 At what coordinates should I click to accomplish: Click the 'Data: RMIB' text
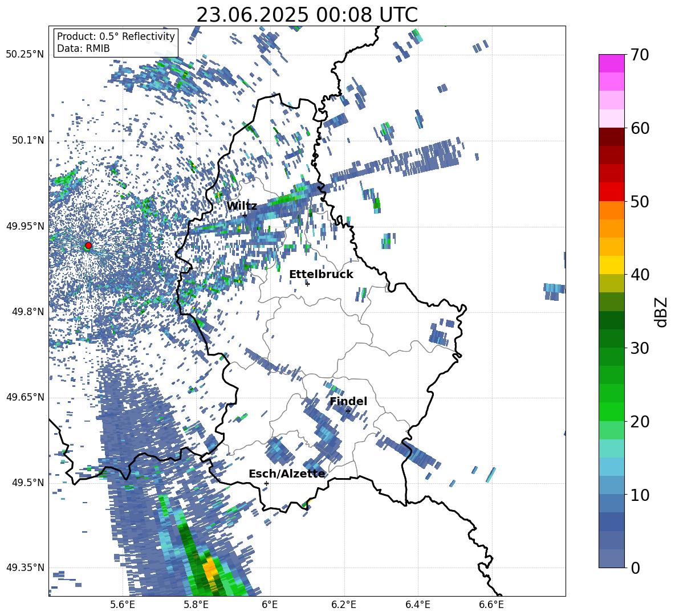(x=83, y=48)
